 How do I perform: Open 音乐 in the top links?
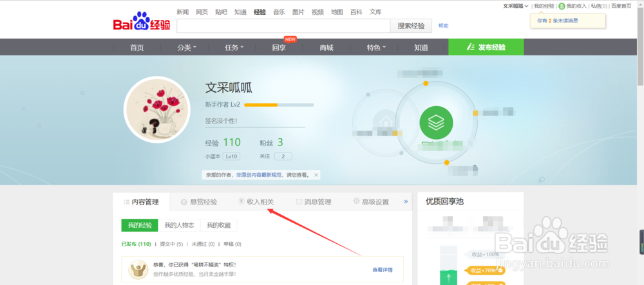279,12
